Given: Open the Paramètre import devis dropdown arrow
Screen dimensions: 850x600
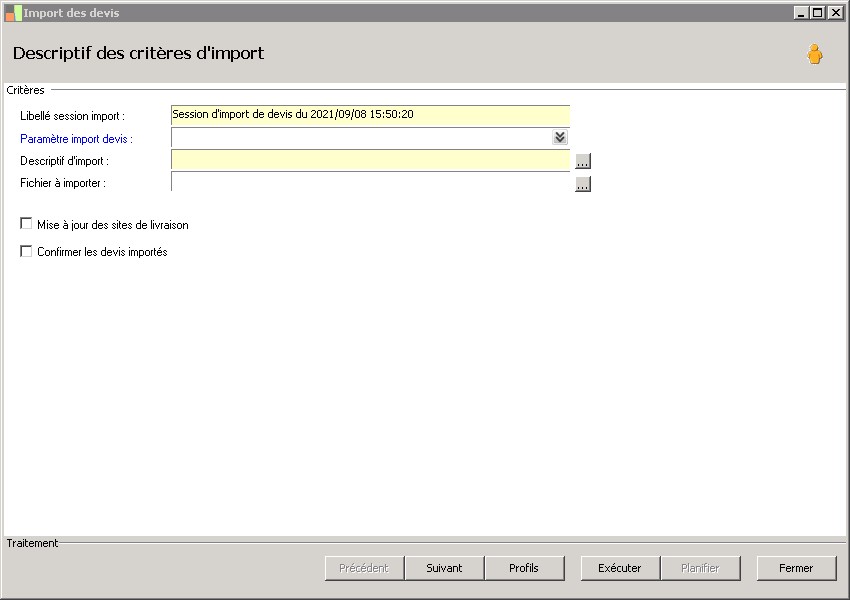Looking at the screenshot, I should point(560,137).
